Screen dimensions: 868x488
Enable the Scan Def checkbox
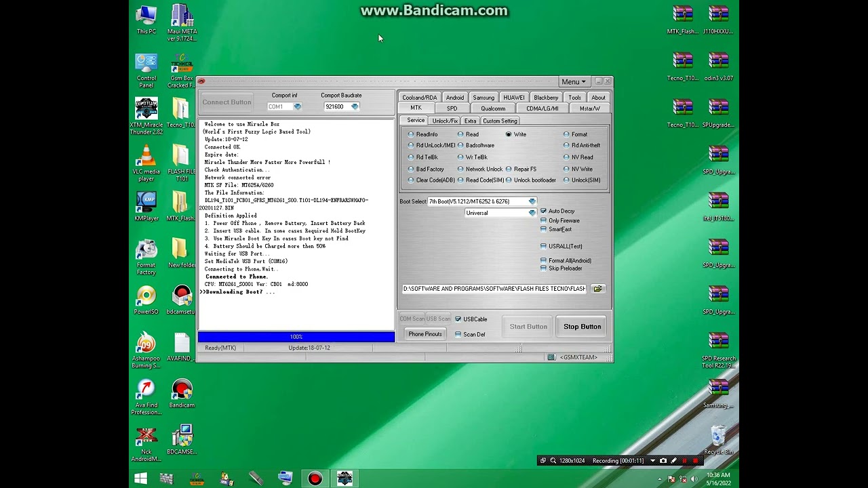tap(470, 334)
